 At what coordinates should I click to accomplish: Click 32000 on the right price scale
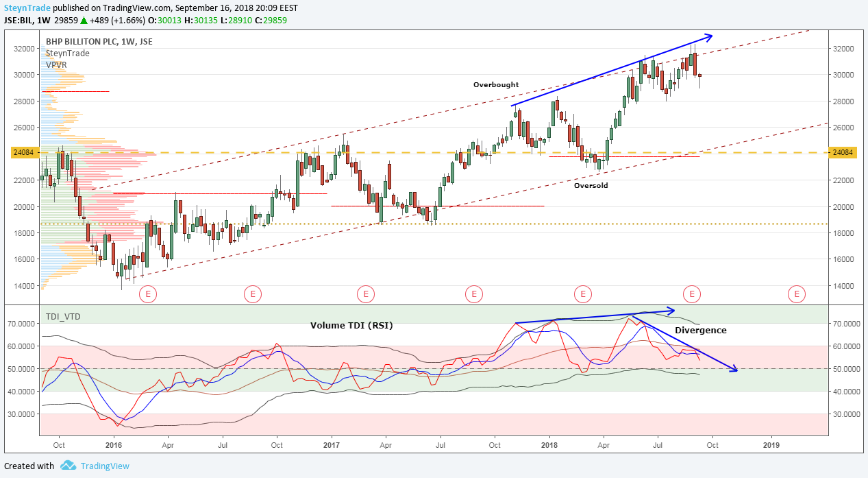coord(843,49)
